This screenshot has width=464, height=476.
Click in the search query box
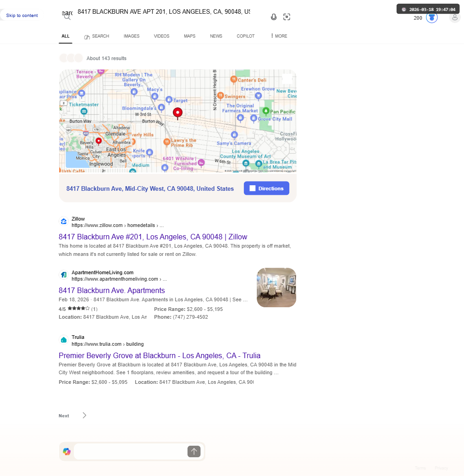pyautogui.click(x=164, y=12)
